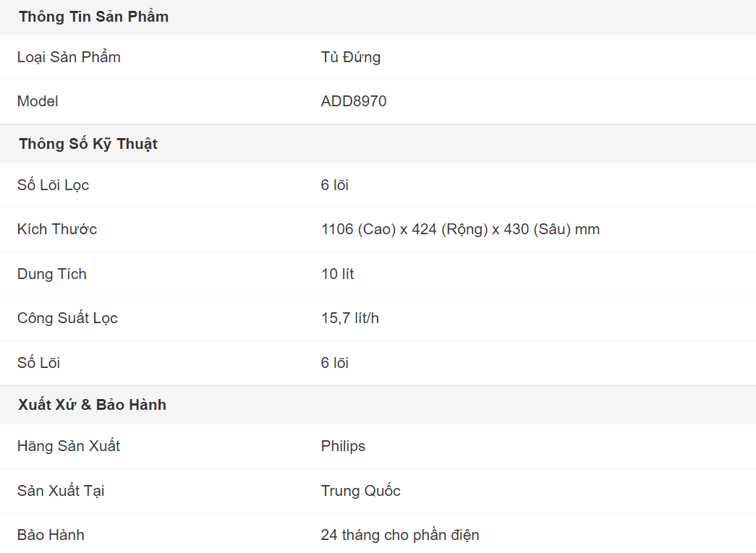This screenshot has height=553, width=756.
Task: Click the Sản Xuất Tại label
Action: pyautogui.click(x=61, y=491)
